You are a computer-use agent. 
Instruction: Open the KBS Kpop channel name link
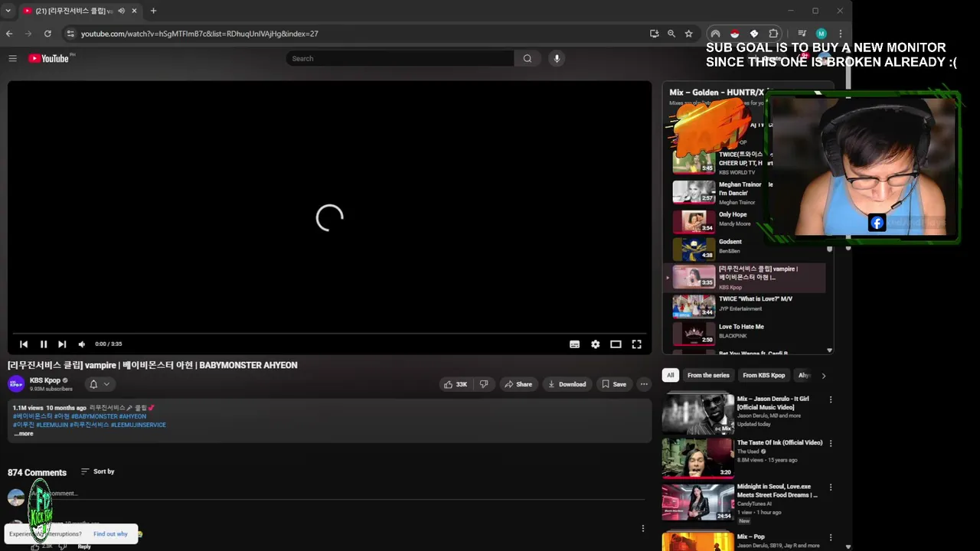44,380
